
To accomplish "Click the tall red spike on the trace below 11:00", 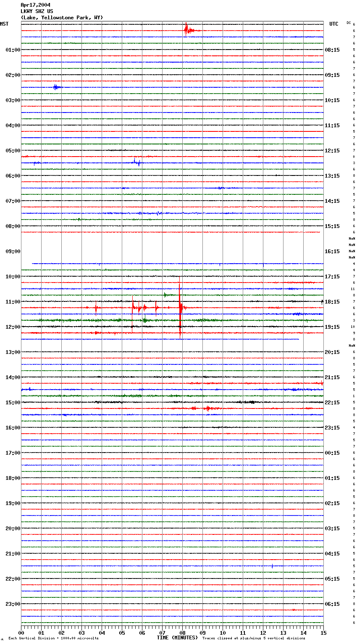I will click(x=180, y=309).
